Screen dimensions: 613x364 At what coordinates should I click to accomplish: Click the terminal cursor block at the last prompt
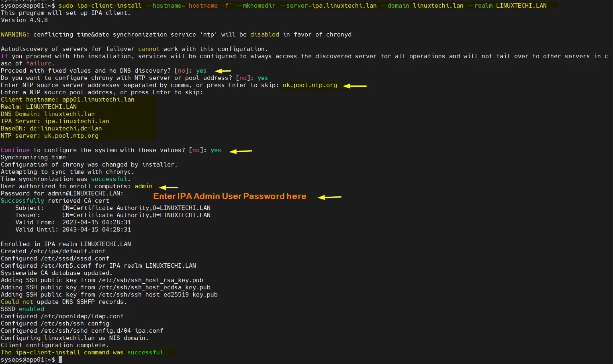pos(61,360)
